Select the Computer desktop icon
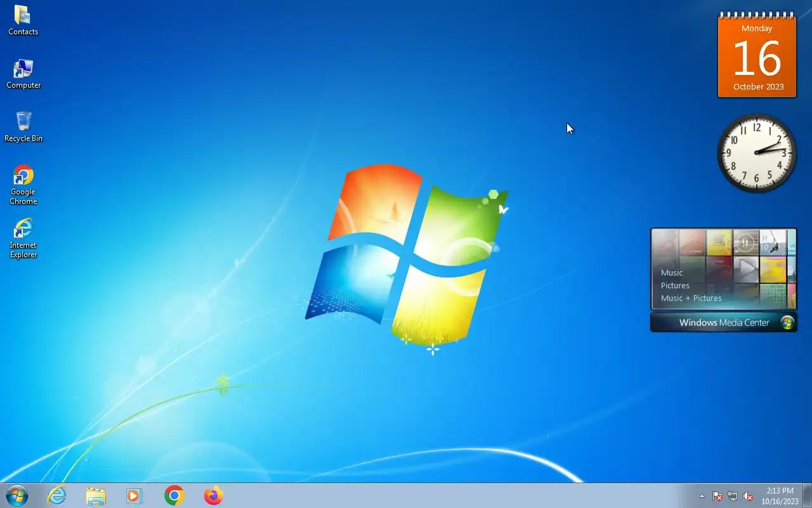 (23, 74)
